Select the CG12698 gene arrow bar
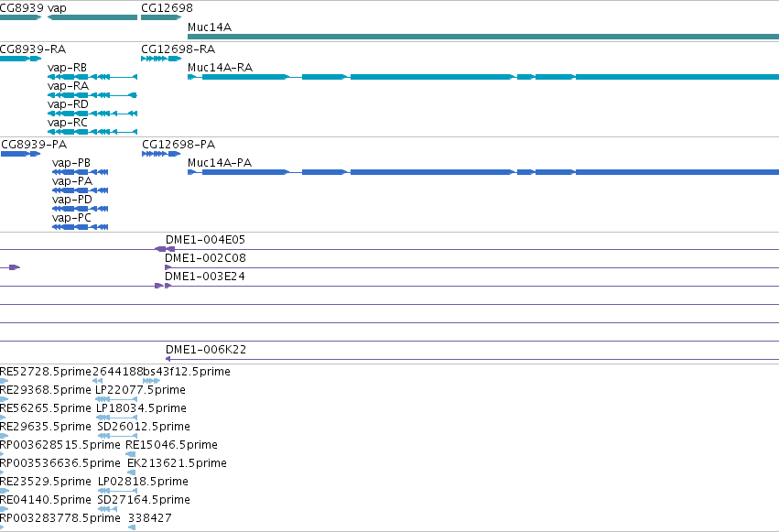Viewport: 779px width, 532px height. point(161,17)
